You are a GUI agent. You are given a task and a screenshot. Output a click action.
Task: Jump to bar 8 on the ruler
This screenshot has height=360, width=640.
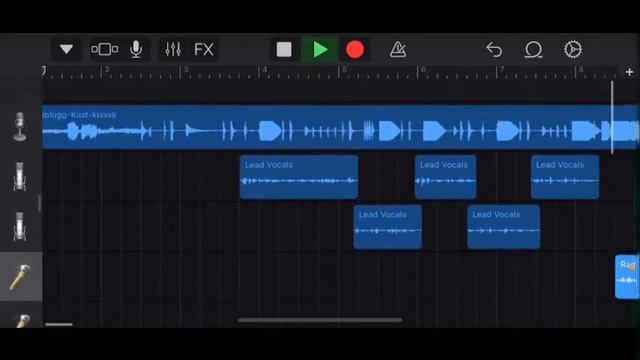(x=581, y=69)
